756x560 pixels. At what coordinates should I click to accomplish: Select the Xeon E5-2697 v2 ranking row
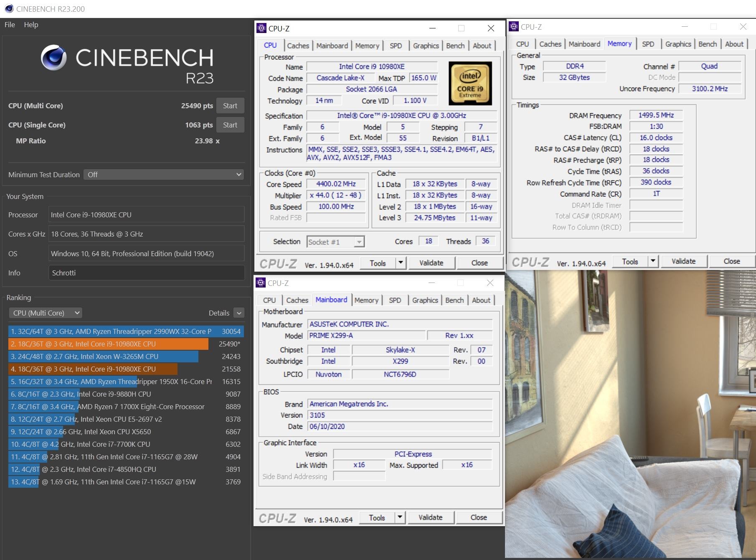point(126,419)
